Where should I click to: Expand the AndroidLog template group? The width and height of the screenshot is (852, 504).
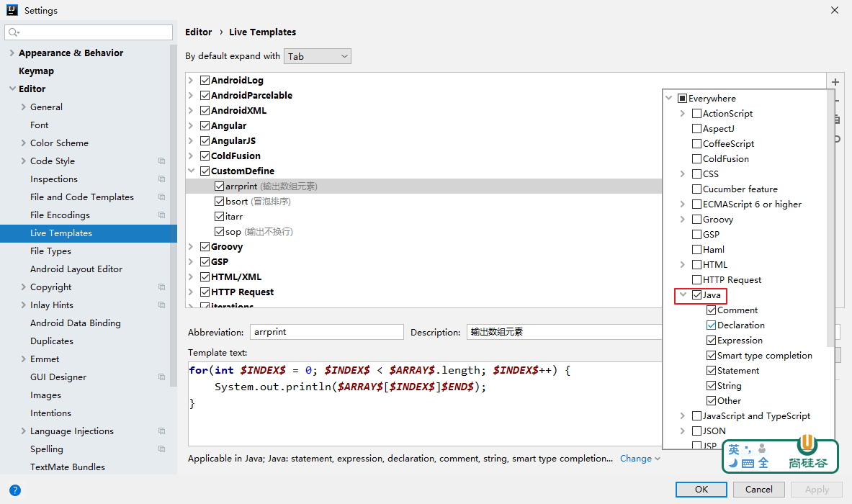pos(191,81)
